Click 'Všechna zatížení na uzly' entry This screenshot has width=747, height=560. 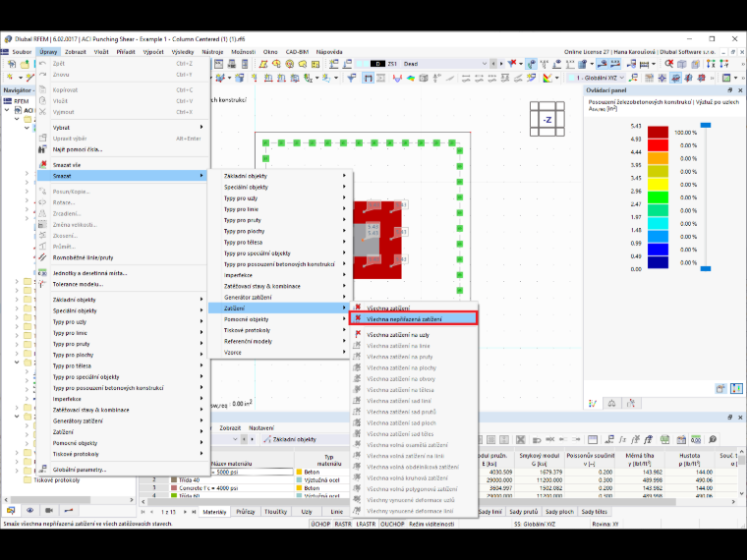pos(413,335)
